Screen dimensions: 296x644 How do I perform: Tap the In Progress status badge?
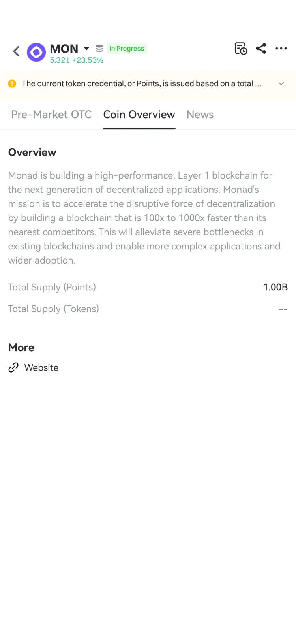[x=127, y=49]
